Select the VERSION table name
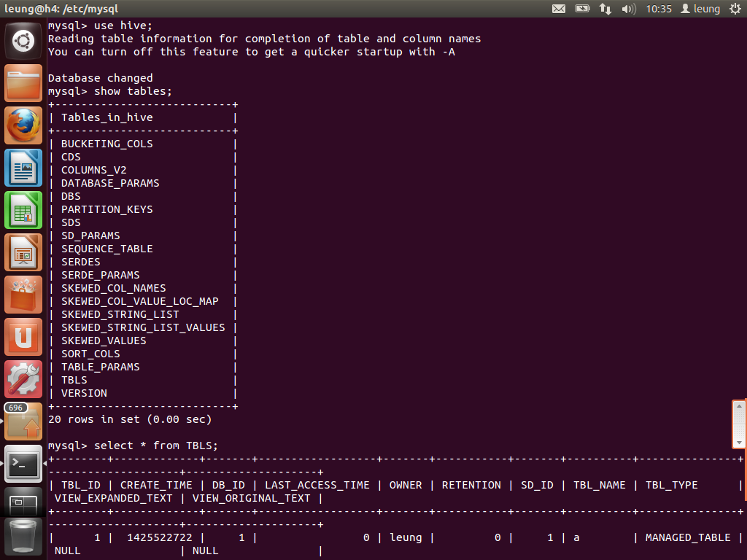Screen dimensions: 747x560 [84, 393]
